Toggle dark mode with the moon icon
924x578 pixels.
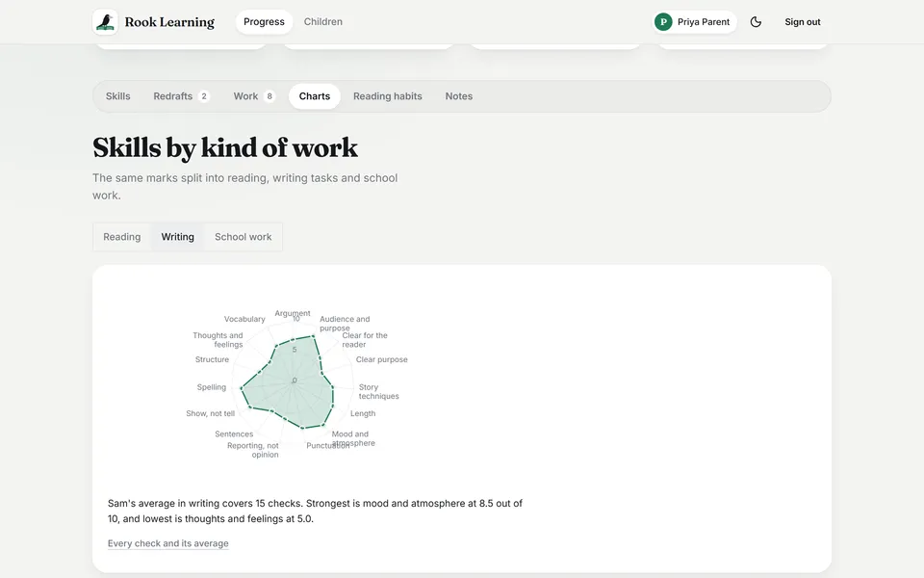(x=757, y=22)
